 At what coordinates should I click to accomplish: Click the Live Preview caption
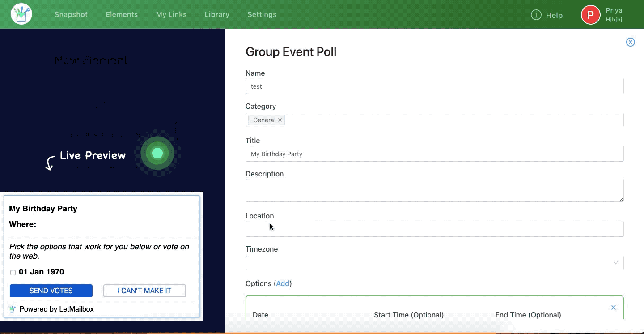click(93, 155)
